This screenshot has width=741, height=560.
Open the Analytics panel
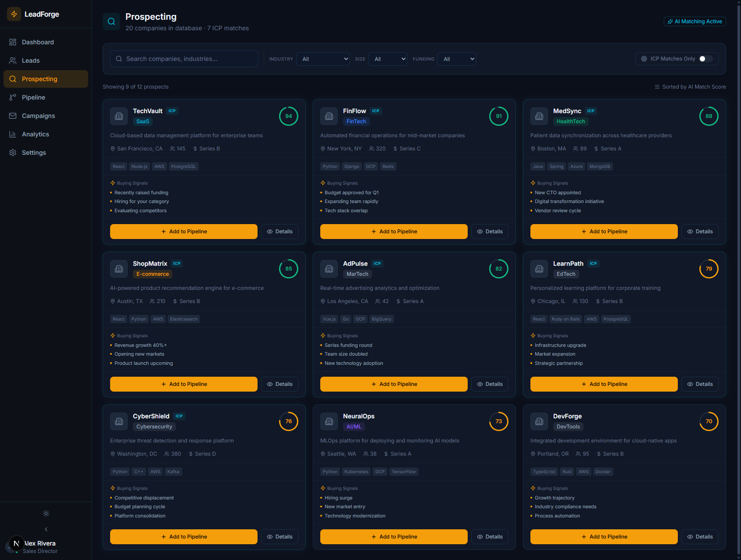[x=35, y=134]
